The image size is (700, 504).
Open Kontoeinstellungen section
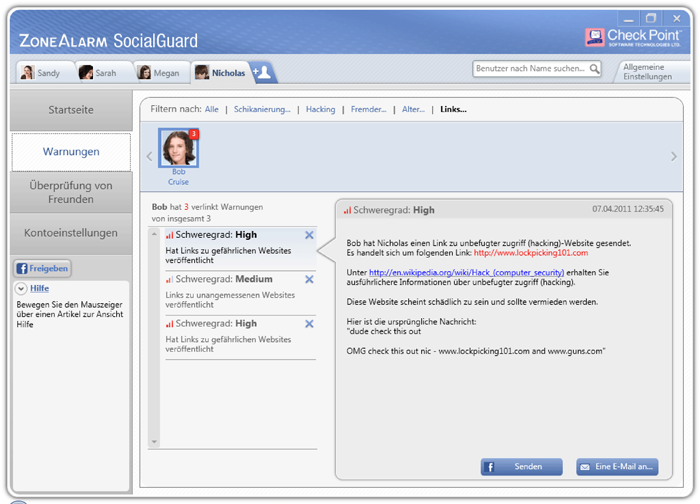click(71, 233)
